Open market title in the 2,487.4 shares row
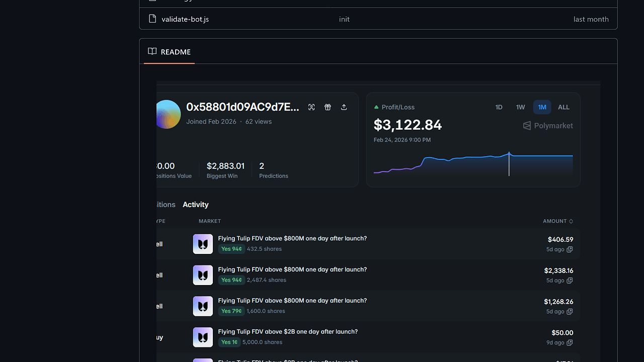644x362 pixels. point(292,269)
